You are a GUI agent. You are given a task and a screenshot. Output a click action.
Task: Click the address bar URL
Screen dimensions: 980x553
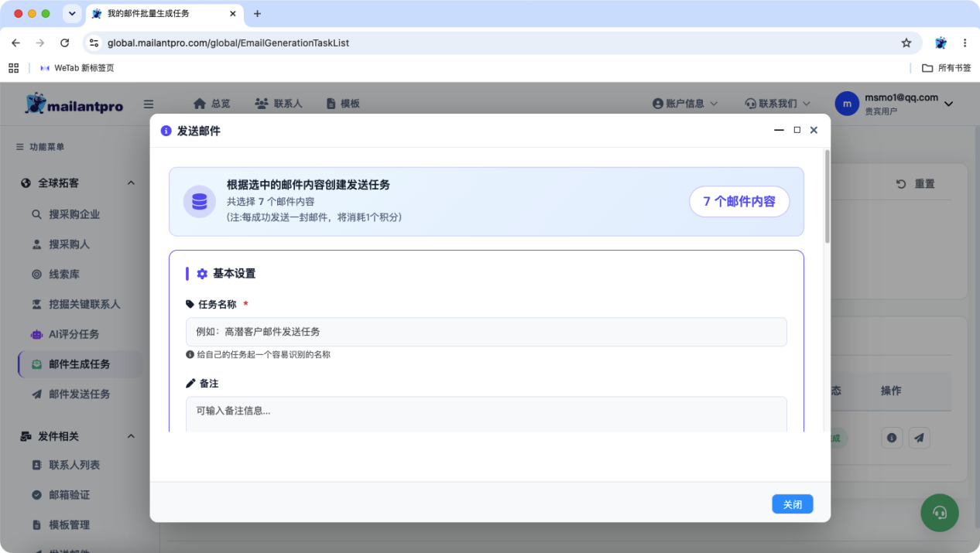click(x=228, y=43)
